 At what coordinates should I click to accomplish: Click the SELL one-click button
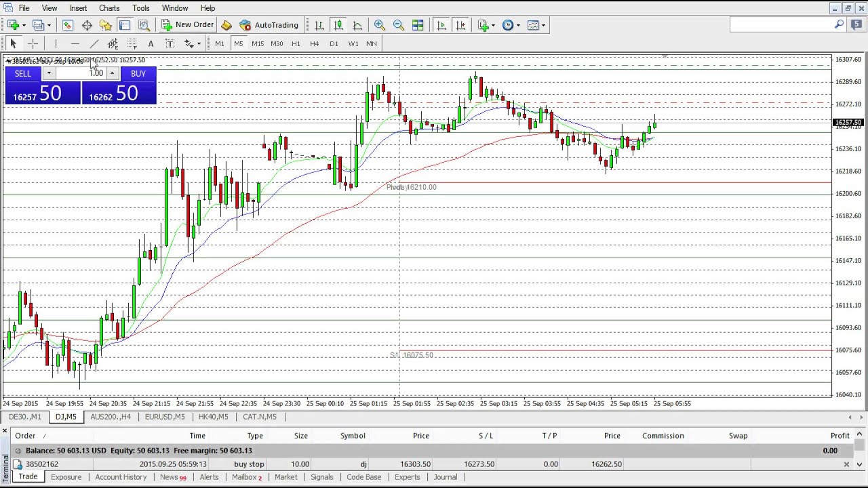[23, 73]
